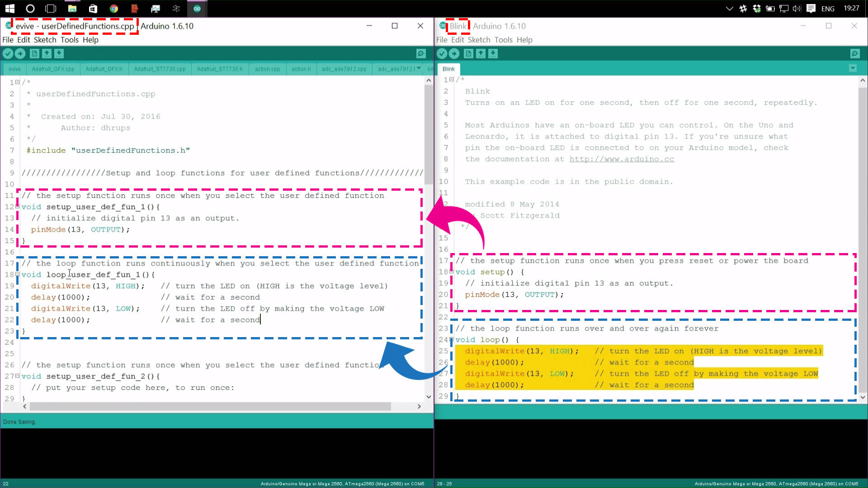Image resolution: width=868 pixels, height=488 pixels.
Task: Open sketch icon in Blink window
Action: 481,54
